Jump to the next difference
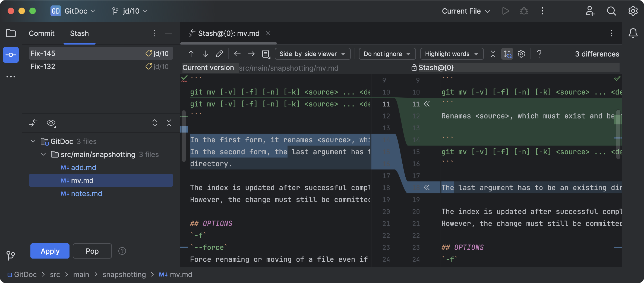The image size is (644, 283). click(205, 54)
